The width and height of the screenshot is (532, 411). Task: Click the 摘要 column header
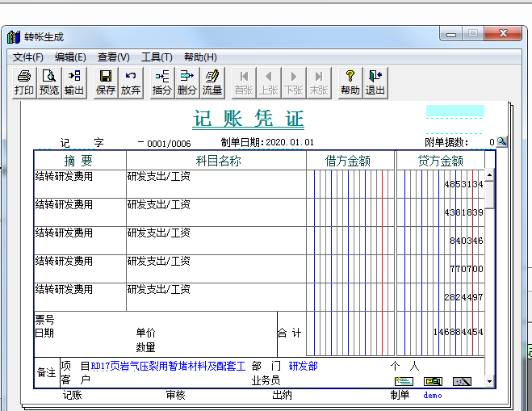(x=79, y=161)
